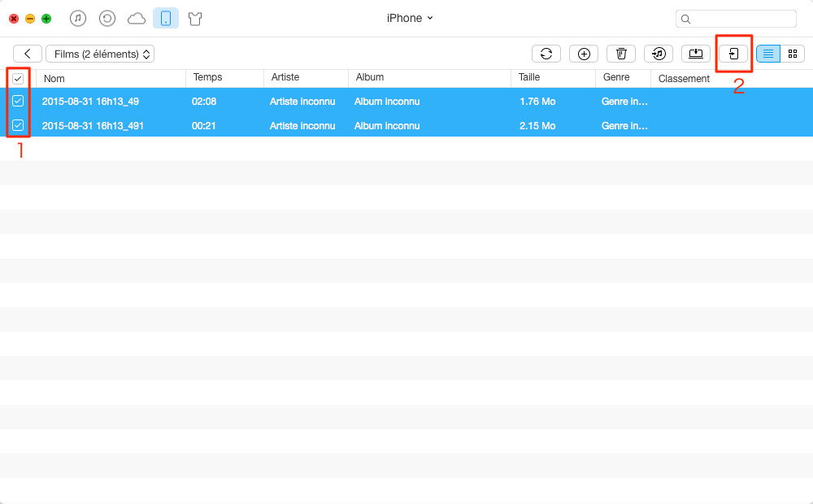The height and width of the screenshot is (504, 813).
Task: Switch to grid thumbnail view
Action: pos(793,54)
